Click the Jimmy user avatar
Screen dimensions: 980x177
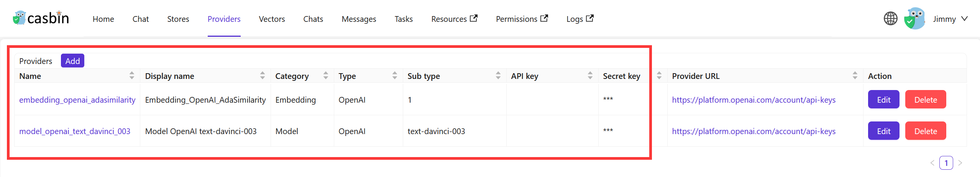(914, 19)
